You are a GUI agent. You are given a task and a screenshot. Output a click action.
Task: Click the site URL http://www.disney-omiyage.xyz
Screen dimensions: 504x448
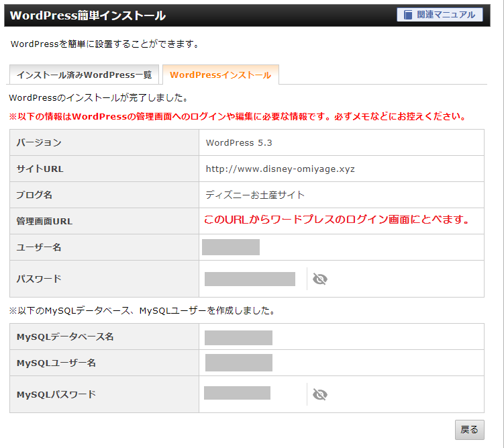pos(280,169)
